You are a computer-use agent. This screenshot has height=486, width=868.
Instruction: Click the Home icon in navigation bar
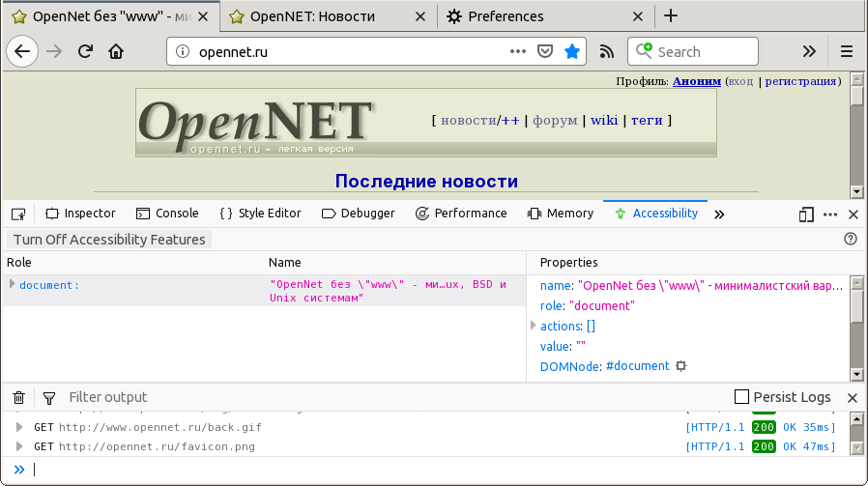point(116,52)
